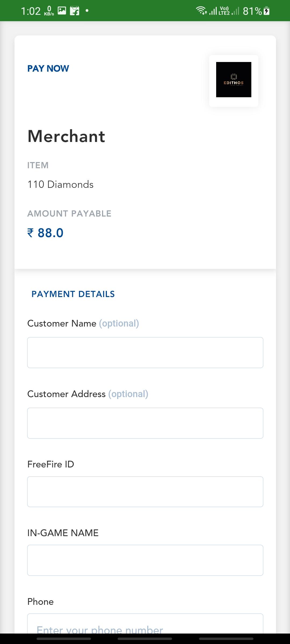Viewport: 290px width, 644px height.
Task: Tap the 110 Diamonds item text
Action: click(60, 184)
